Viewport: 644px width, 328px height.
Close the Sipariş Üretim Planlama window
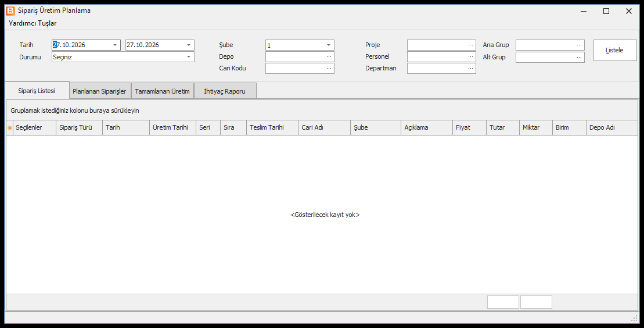(629, 11)
